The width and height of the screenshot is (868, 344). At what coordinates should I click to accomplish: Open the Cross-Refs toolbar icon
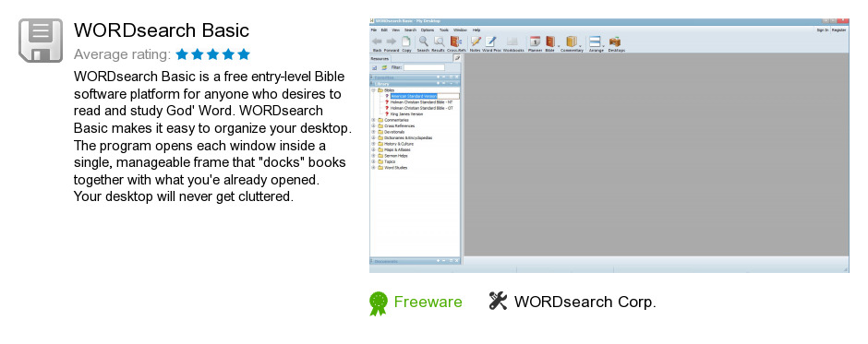455,42
